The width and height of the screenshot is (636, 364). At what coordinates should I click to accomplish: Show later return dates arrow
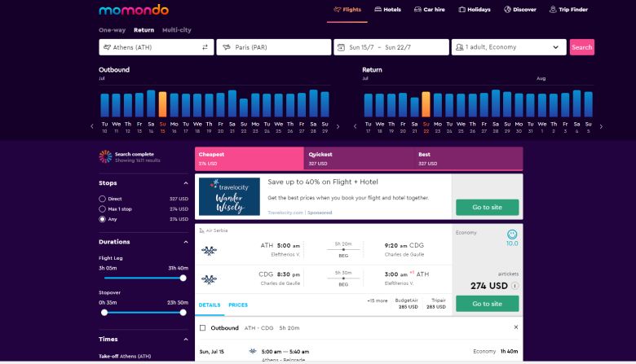pos(601,126)
